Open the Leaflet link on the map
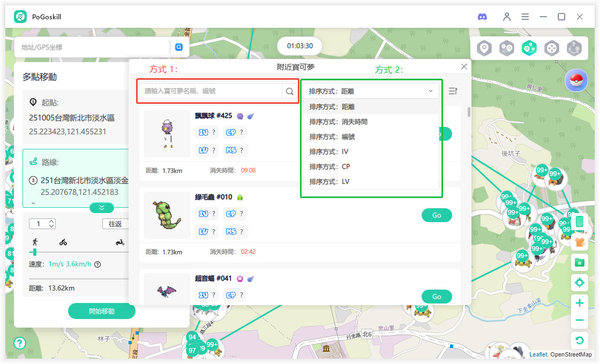 538,354
